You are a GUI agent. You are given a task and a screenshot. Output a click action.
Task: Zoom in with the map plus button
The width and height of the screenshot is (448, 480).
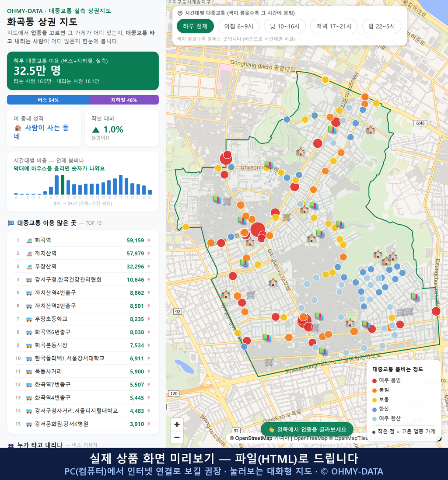tap(177, 424)
